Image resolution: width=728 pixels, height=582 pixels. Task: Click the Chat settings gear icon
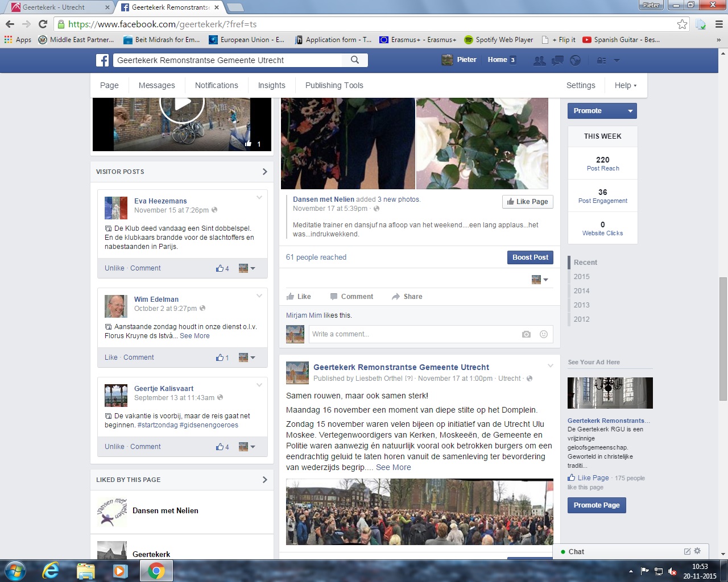[697, 551]
